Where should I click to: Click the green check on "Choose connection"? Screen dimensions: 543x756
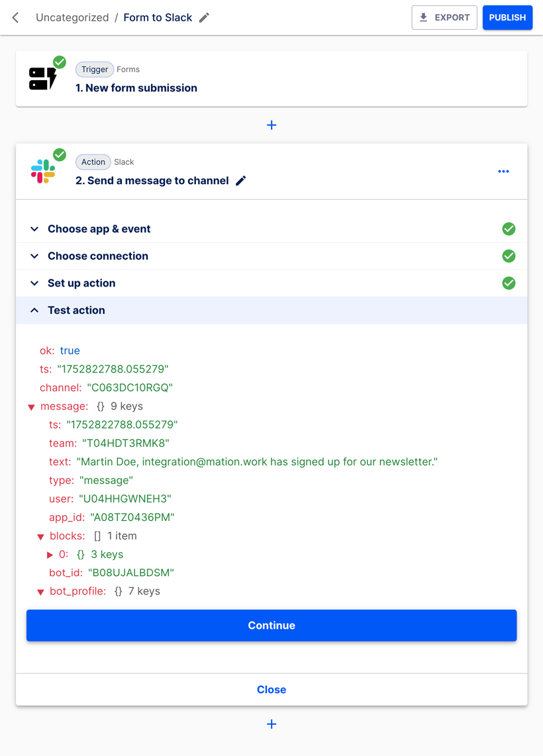tap(509, 256)
